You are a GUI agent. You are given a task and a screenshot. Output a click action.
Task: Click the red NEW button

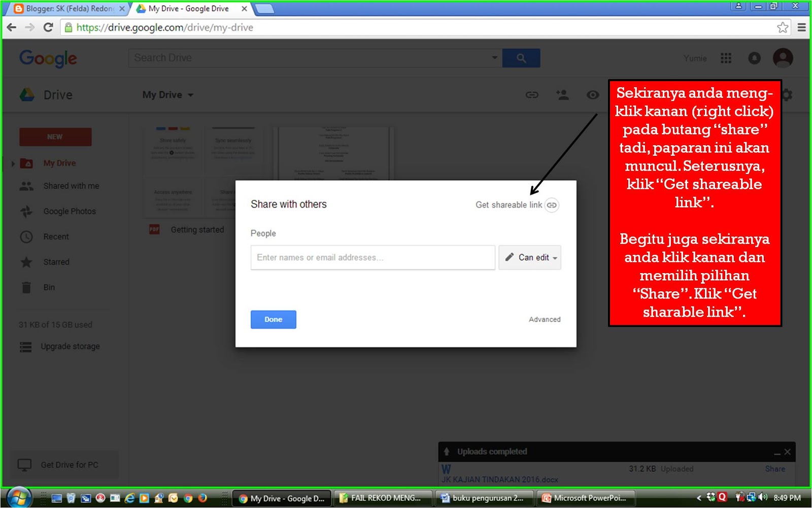[x=55, y=137]
